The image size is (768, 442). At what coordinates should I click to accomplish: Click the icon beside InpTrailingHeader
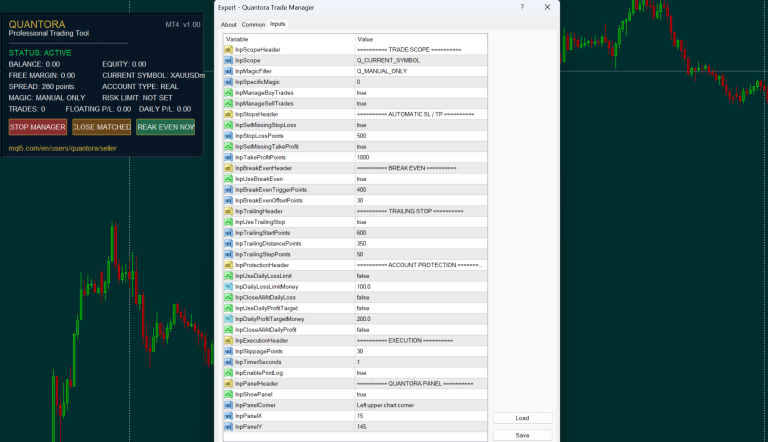[228, 211]
